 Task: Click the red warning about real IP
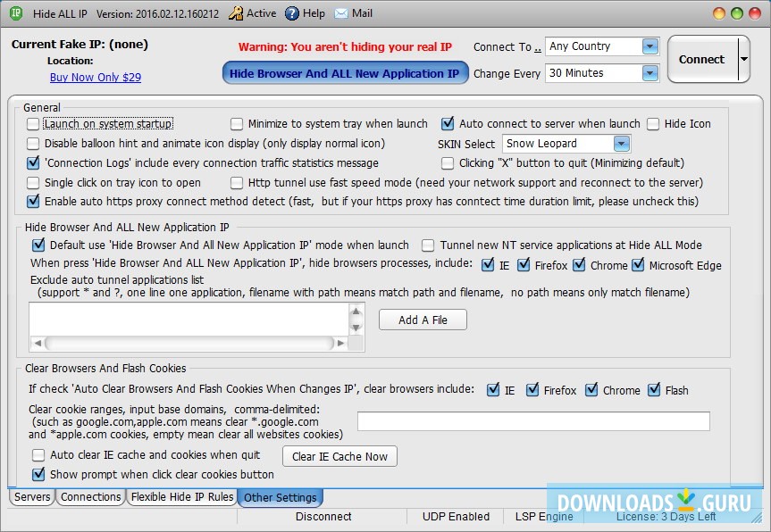(345, 46)
